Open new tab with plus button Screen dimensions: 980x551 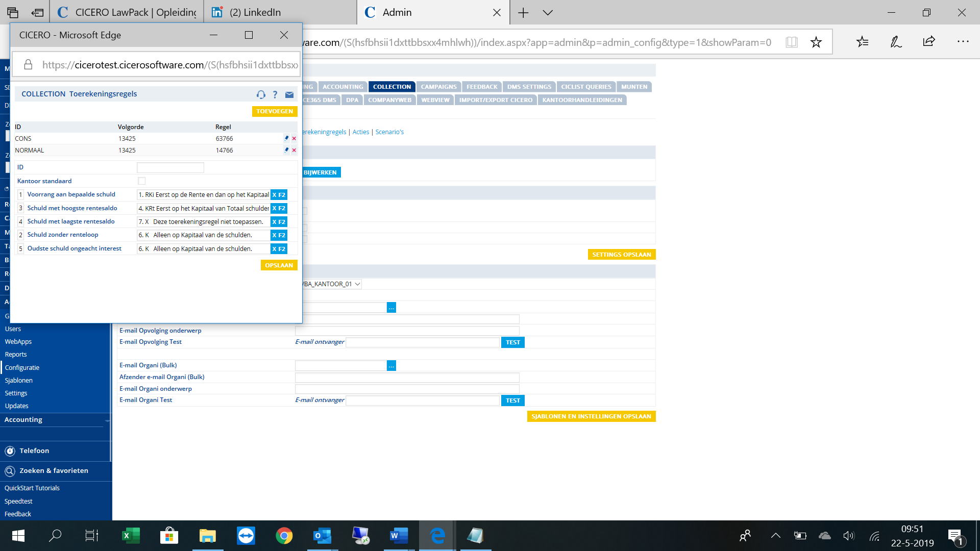click(x=523, y=12)
